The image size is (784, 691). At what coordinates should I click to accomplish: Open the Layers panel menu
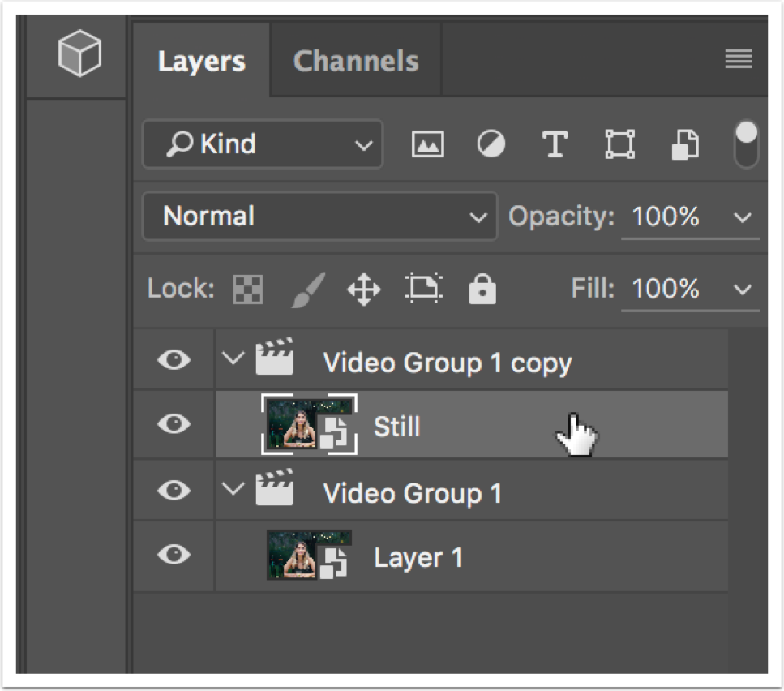(x=739, y=59)
